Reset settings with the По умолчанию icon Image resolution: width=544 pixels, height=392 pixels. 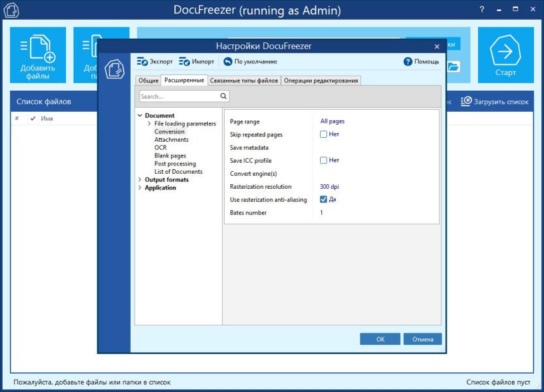228,61
